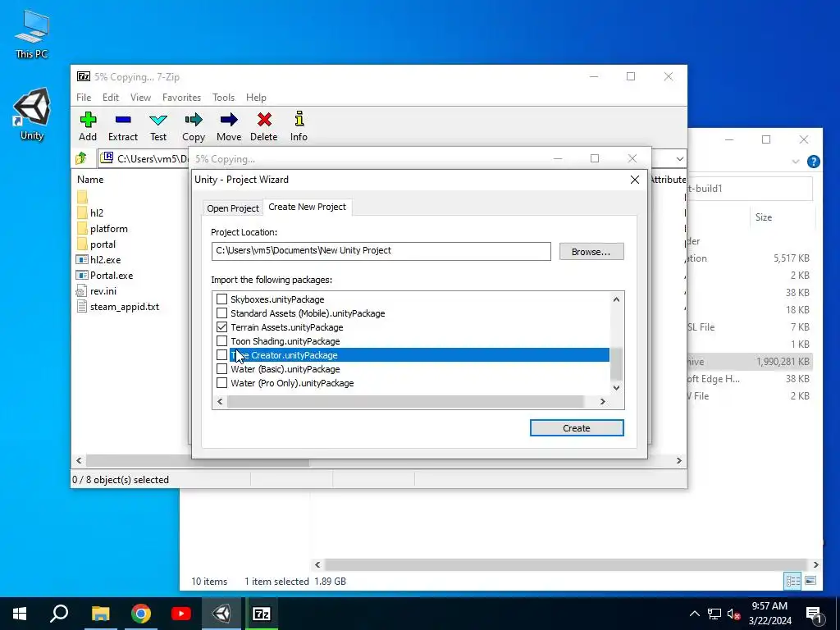Click the platform folder icon in 7-Zip
This screenshot has width=840, height=630.
tap(82, 229)
